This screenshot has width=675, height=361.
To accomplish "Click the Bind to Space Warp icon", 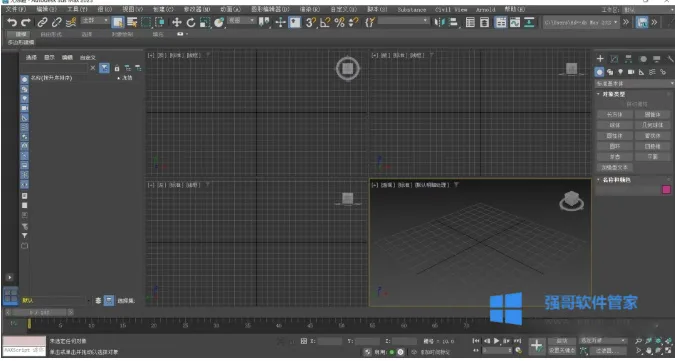I will tap(71, 22).
